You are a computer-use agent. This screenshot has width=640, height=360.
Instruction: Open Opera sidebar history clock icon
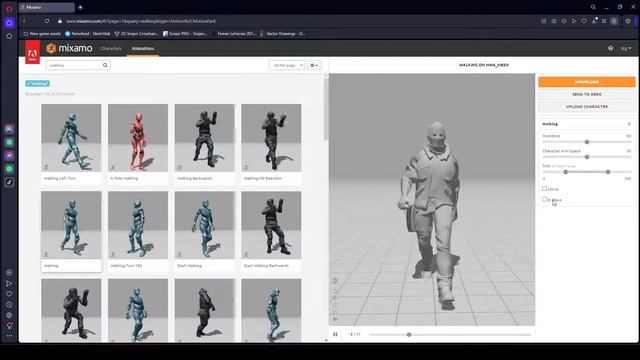9,304
